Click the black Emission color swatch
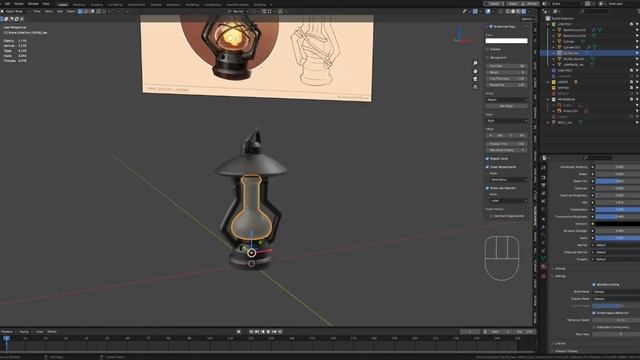 pos(618,224)
